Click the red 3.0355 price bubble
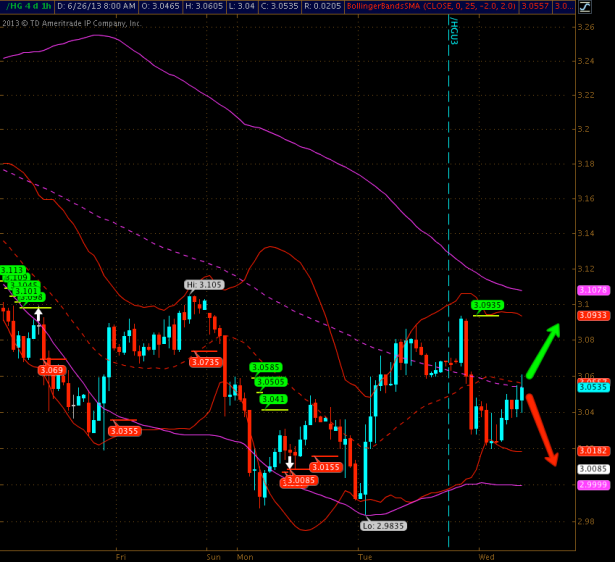Screen dimensions: 615x562 (124, 430)
